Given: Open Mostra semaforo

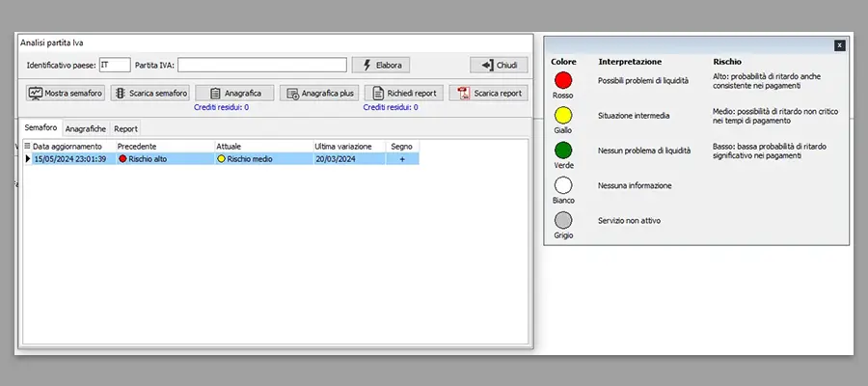Looking at the screenshot, I should pyautogui.click(x=66, y=93).
